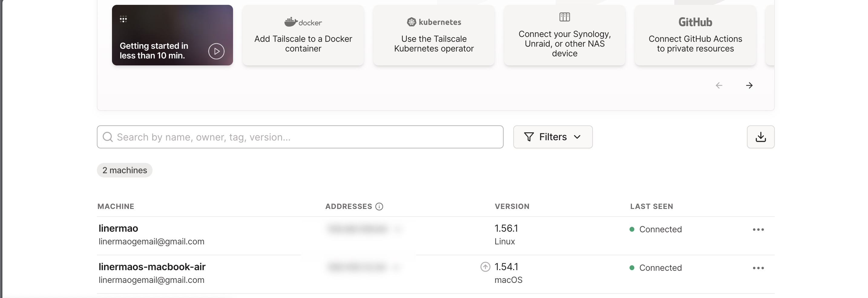868x298 pixels.
Task: Click the Kubernetes logo icon
Action: [411, 22]
